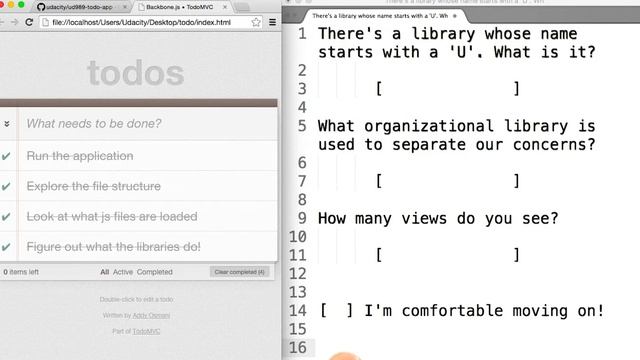Viewport: 640px width, 360px height.
Task: Open the Addy Osmani author link
Action: (x=151, y=316)
